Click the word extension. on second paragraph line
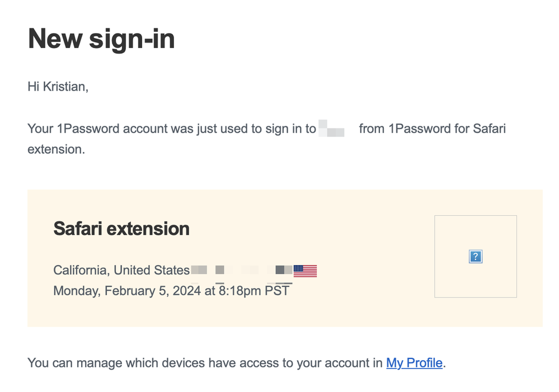 click(x=56, y=150)
